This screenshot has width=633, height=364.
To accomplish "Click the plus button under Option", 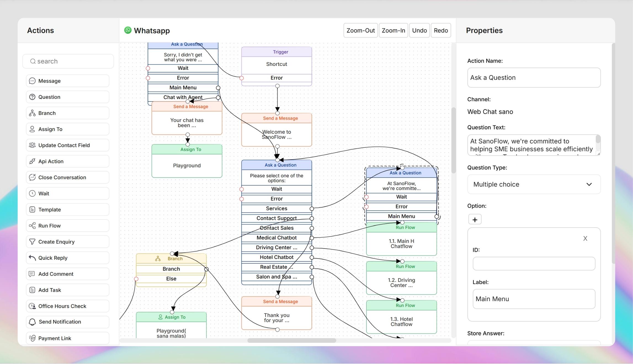I will point(475,220).
